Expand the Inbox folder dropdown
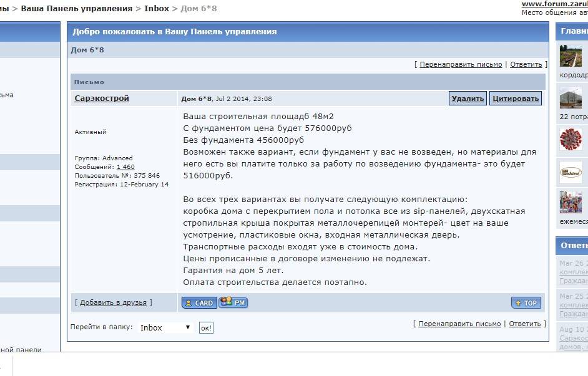The width and height of the screenshot is (588, 376). coord(165,327)
